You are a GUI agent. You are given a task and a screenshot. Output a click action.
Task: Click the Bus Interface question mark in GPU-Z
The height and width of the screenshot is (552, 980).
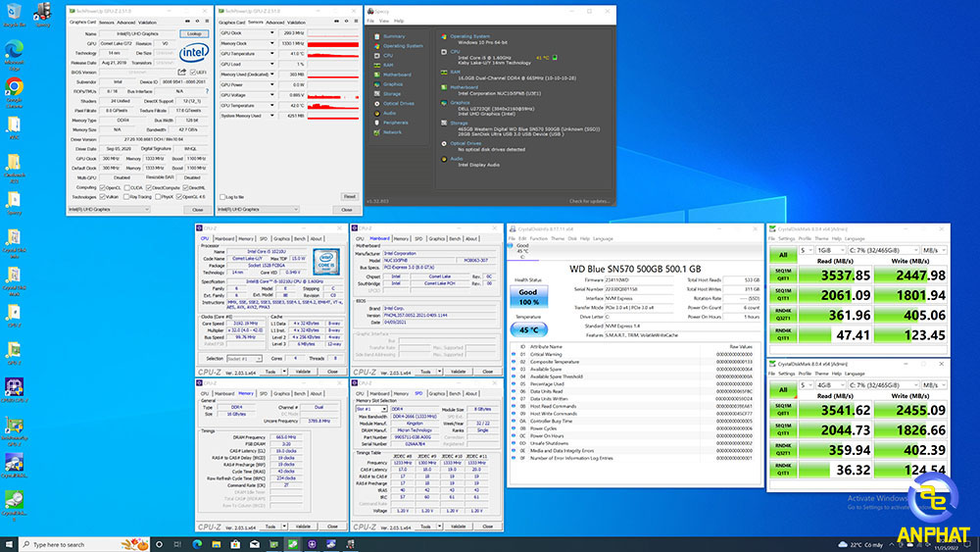[207, 91]
